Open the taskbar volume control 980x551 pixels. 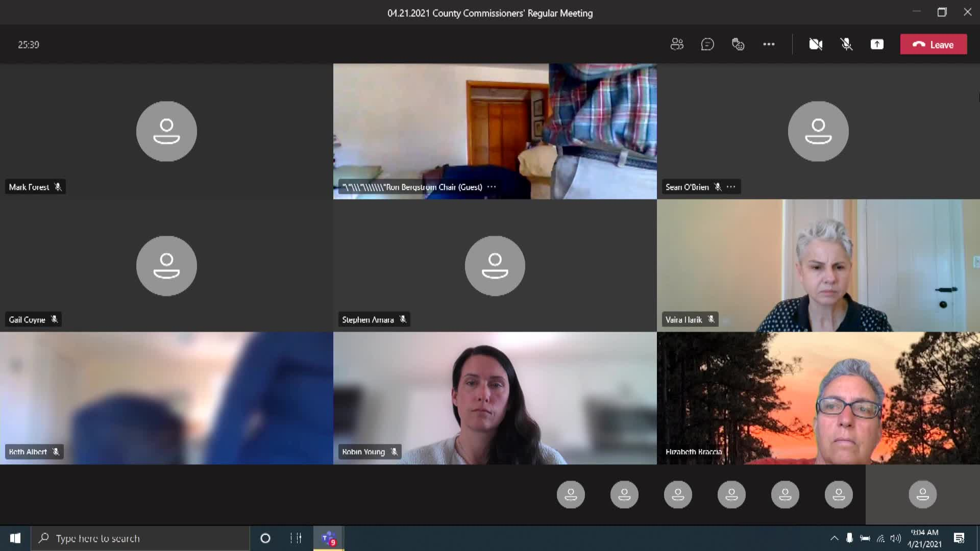pos(895,538)
